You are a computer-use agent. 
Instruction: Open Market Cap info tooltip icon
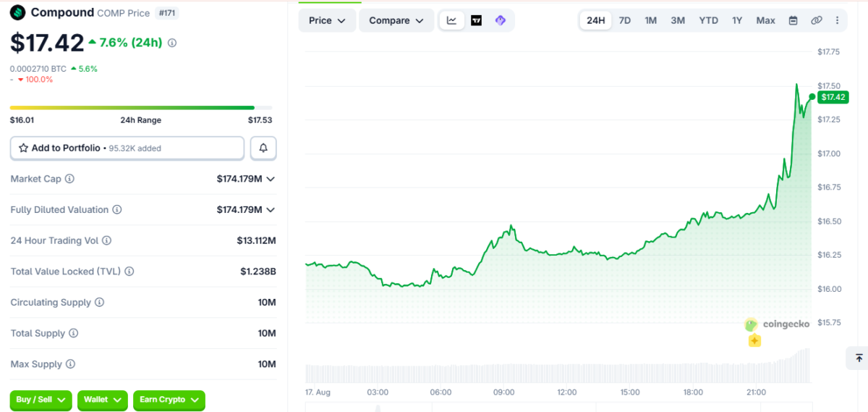point(69,179)
